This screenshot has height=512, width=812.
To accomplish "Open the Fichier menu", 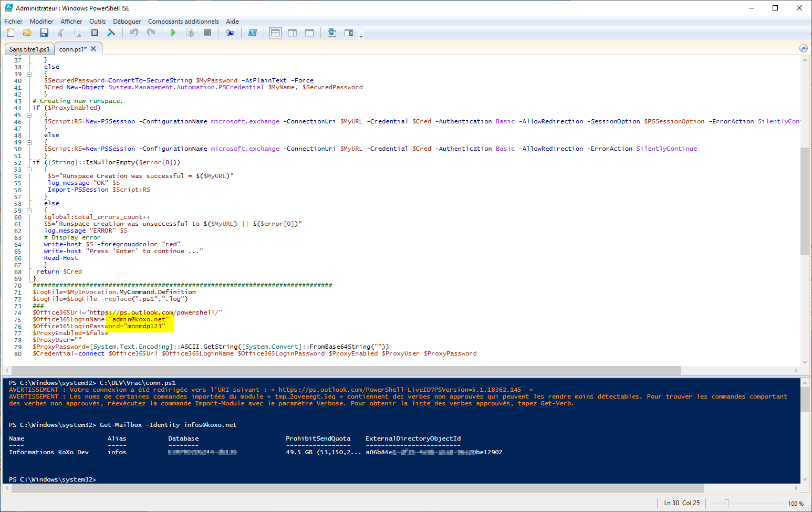I will (13, 22).
